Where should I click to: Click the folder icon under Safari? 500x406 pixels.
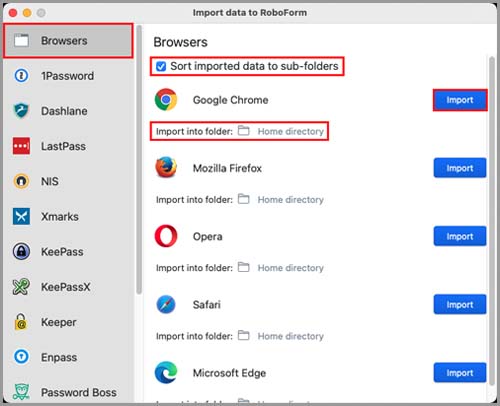(243, 335)
